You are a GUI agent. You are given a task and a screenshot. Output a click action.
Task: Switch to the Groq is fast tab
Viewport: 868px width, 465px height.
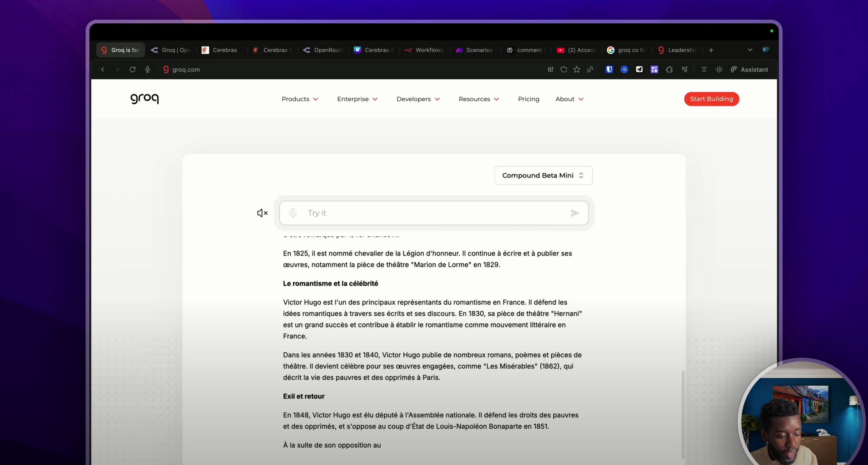tap(120, 50)
